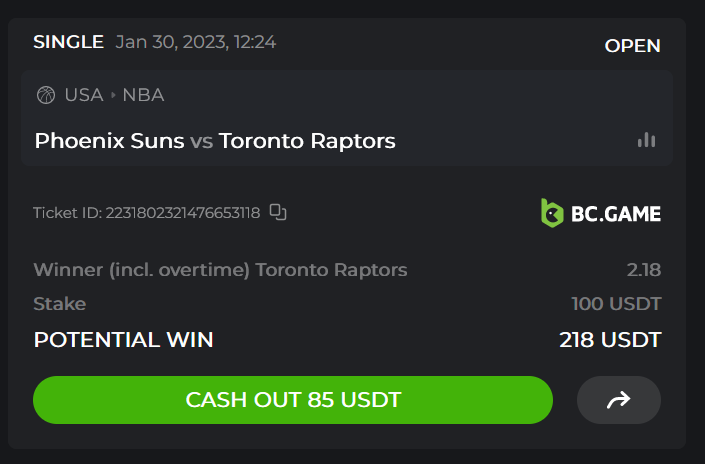Open match statistics bar chart icon
The image size is (705, 464).
[x=646, y=140]
